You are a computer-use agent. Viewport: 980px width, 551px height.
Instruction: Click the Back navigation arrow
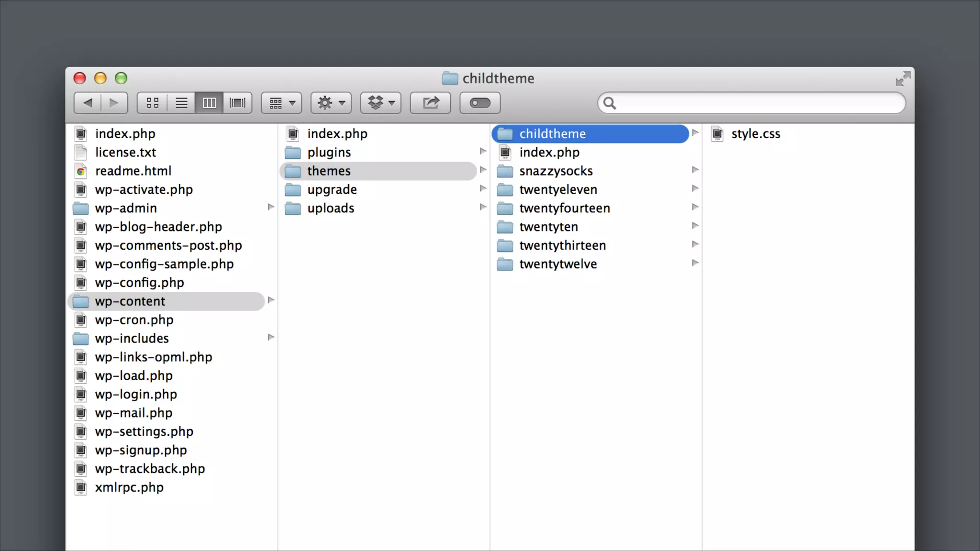[88, 103]
